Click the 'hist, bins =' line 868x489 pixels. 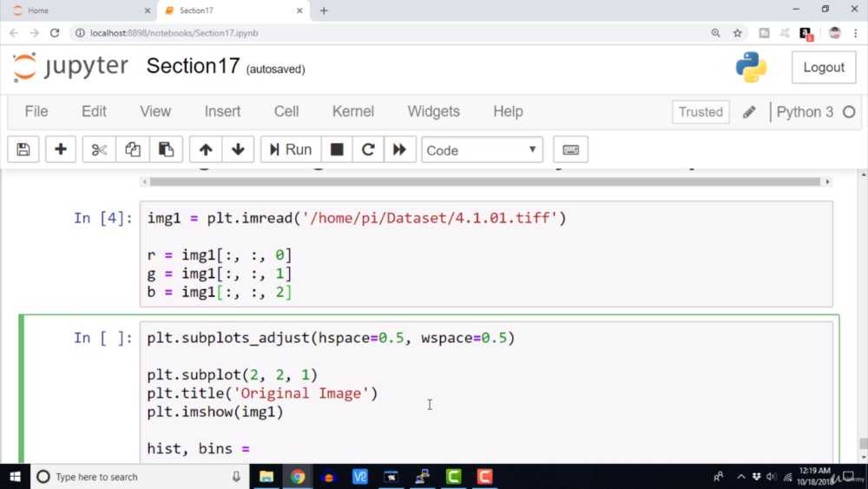click(198, 448)
